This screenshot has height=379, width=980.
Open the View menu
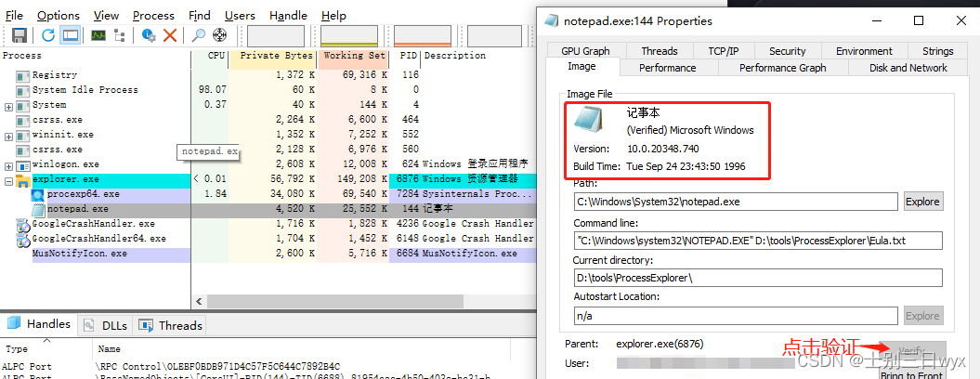[x=107, y=16]
